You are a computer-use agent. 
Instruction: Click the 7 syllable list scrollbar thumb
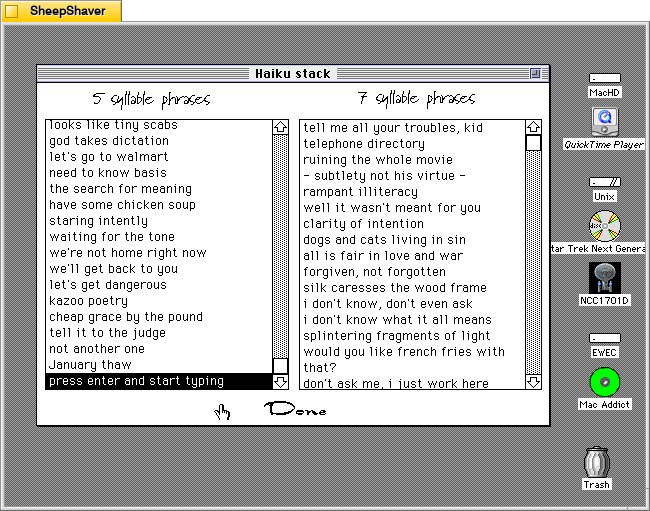[533, 143]
